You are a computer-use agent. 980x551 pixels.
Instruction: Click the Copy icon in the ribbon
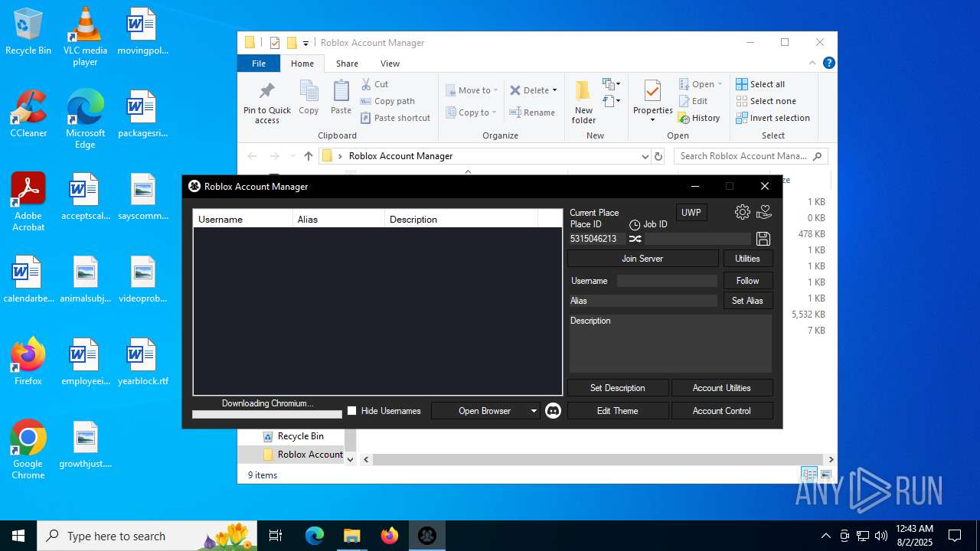(309, 98)
